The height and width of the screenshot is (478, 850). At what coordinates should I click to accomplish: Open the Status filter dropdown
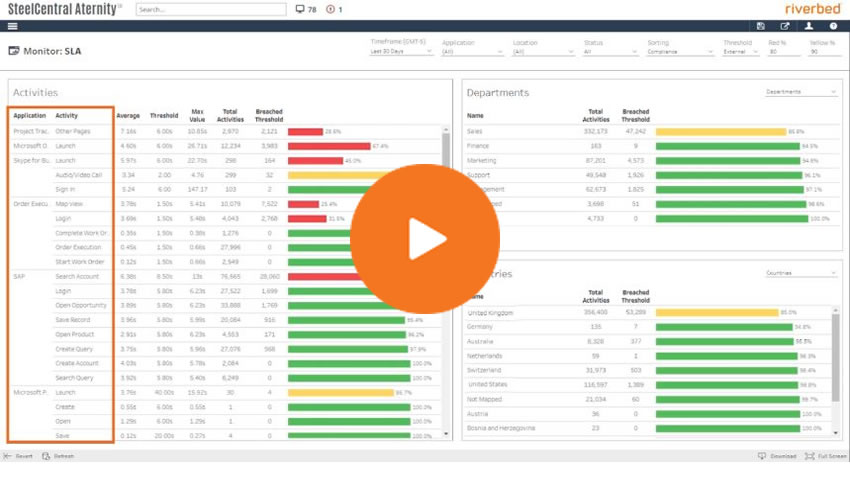point(610,51)
